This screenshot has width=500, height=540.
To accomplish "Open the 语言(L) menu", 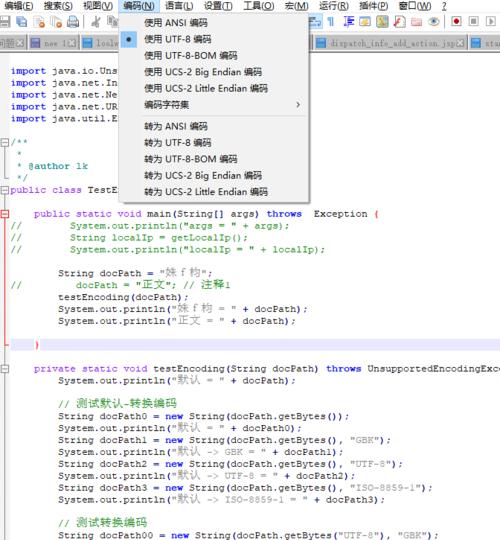I will pos(179,6).
